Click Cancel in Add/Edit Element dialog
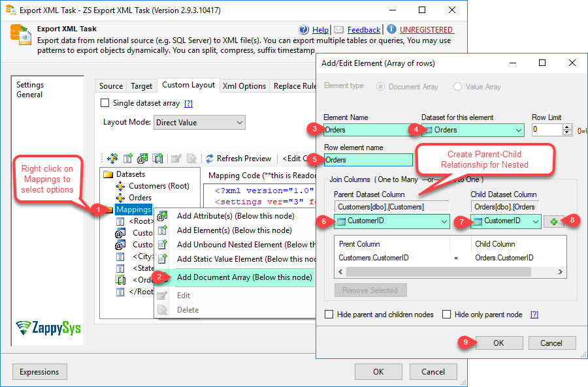588x387 pixels. [x=551, y=343]
